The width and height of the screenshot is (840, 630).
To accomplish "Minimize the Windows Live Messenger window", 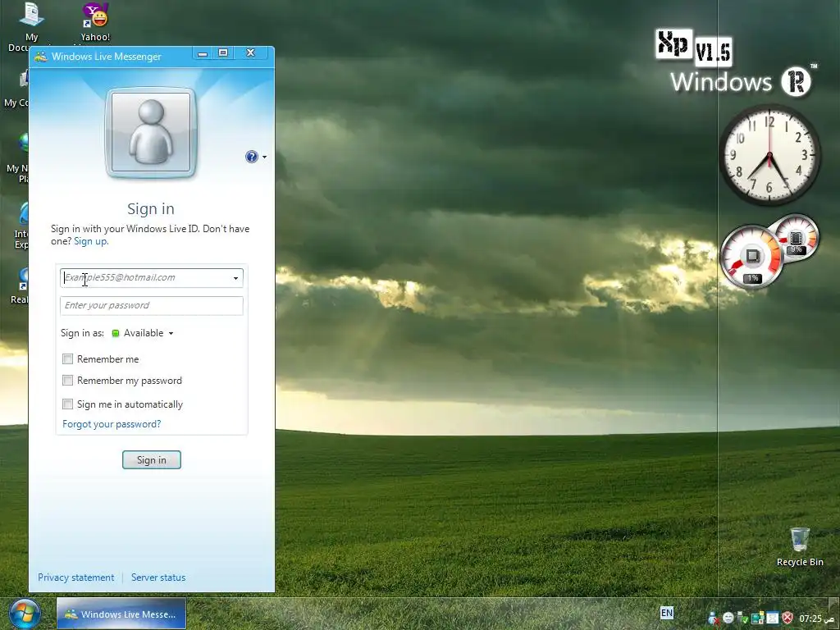I will point(203,53).
